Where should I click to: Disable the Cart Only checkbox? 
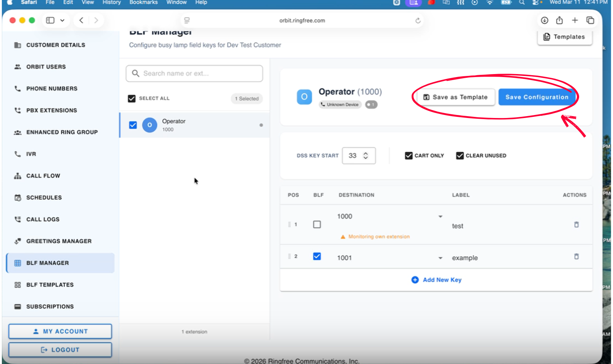click(409, 156)
